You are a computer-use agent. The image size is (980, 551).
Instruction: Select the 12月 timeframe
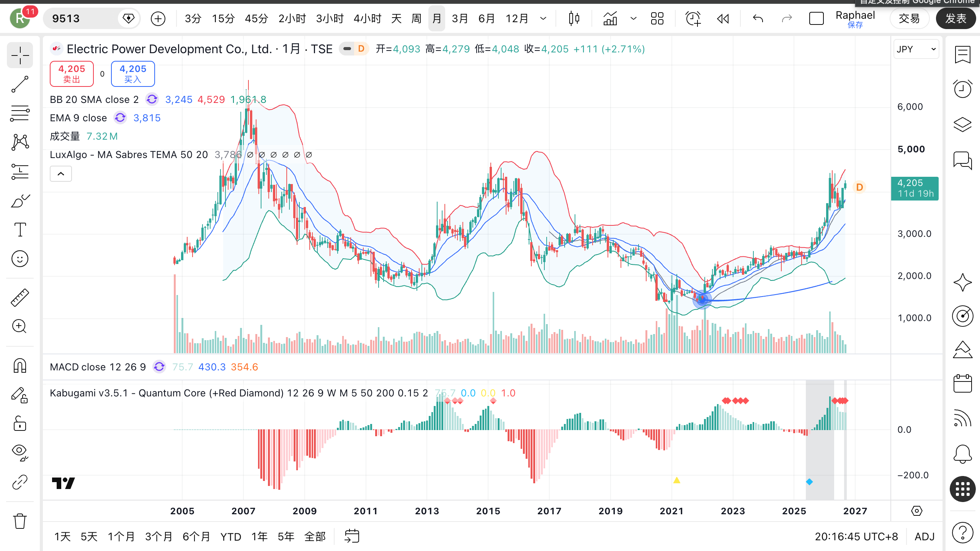pyautogui.click(x=517, y=18)
